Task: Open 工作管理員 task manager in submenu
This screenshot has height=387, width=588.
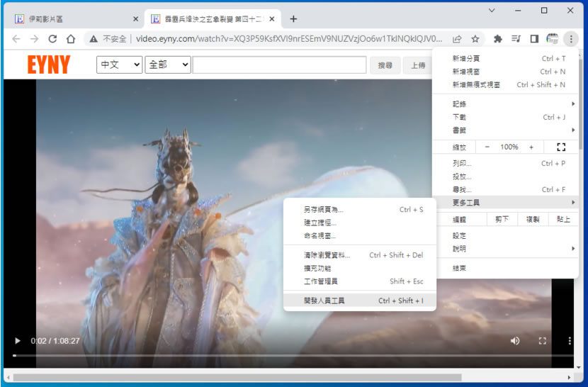Action: [x=360, y=281]
